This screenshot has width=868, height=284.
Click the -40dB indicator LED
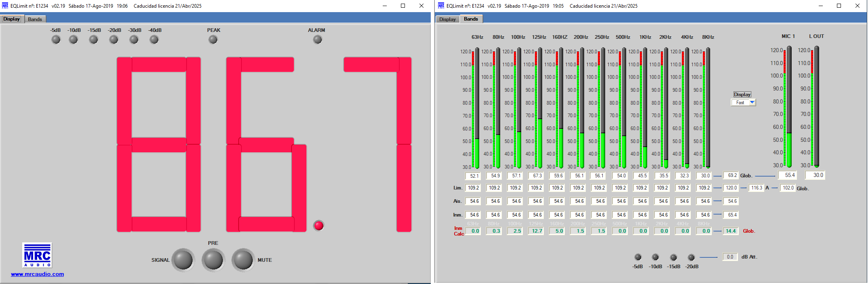coord(154,40)
